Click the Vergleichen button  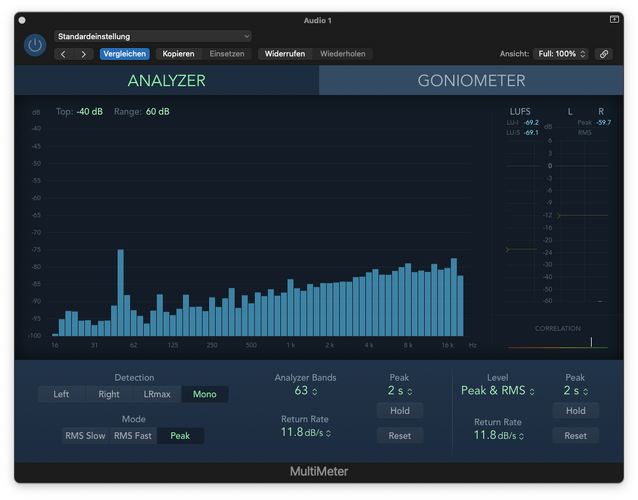coord(125,54)
